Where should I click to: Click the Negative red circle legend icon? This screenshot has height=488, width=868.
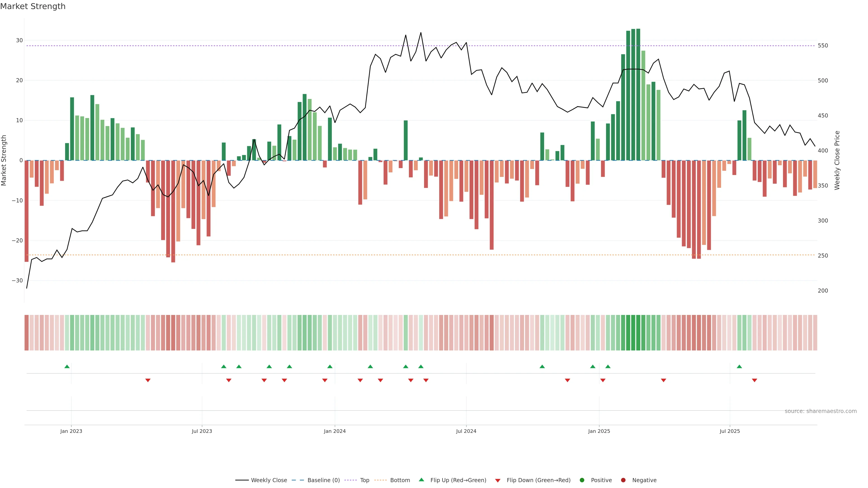(623, 480)
